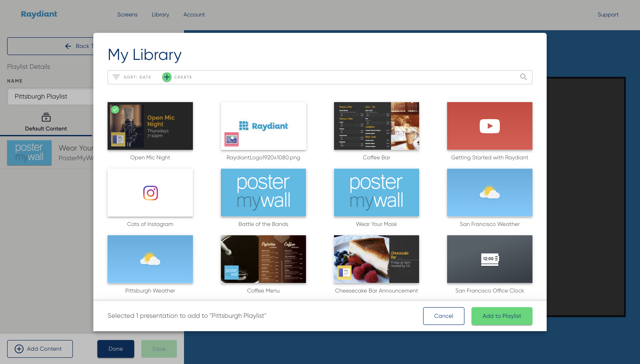Expand Account navigation menu item

click(194, 14)
